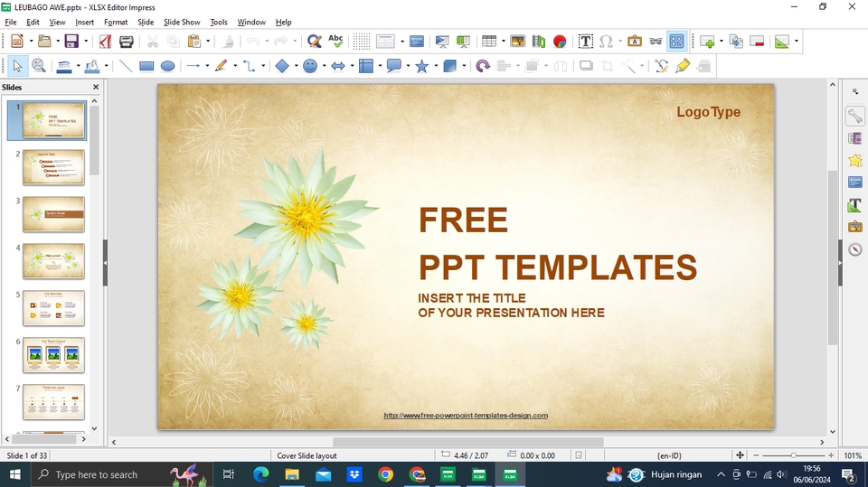Open the Slide Show menu
Image resolution: width=868 pixels, height=487 pixels.
click(182, 22)
